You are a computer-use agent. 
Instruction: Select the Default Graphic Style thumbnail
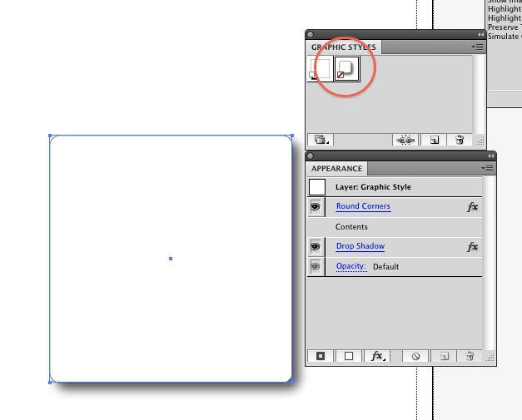click(x=320, y=69)
